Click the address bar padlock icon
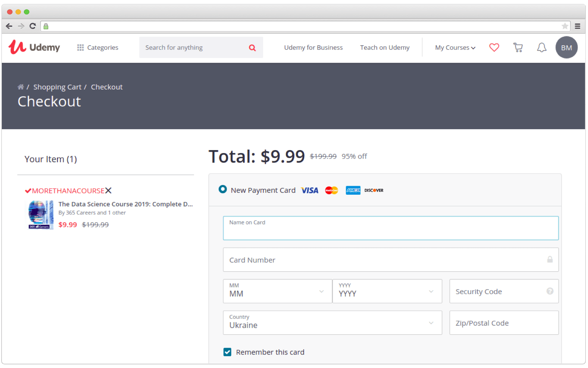This screenshot has height=368, width=588. 46,26
